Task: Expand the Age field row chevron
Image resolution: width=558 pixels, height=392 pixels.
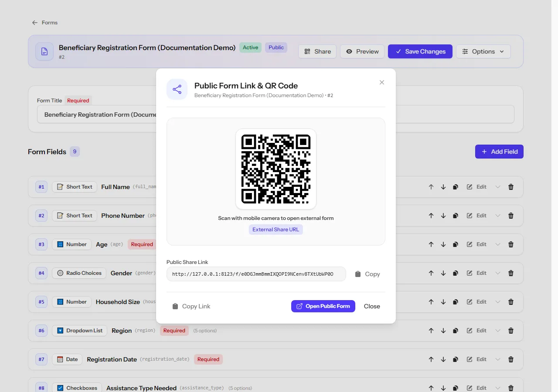Action: pyautogui.click(x=498, y=244)
